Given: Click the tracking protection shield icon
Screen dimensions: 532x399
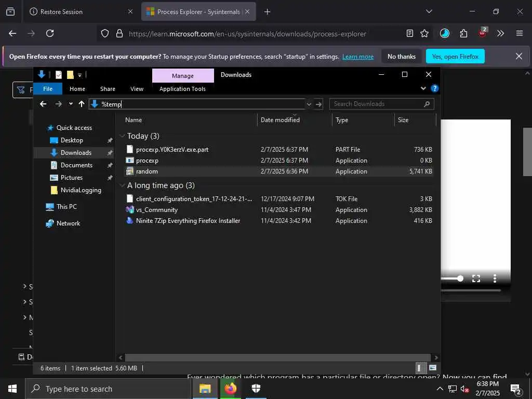Looking at the screenshot, I should (x=105, y=33).
